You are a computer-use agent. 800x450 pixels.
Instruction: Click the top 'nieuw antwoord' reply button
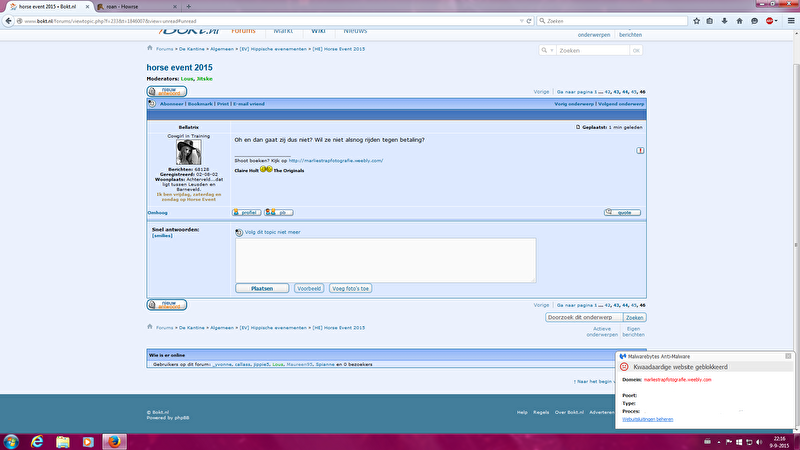pos(167,91)
